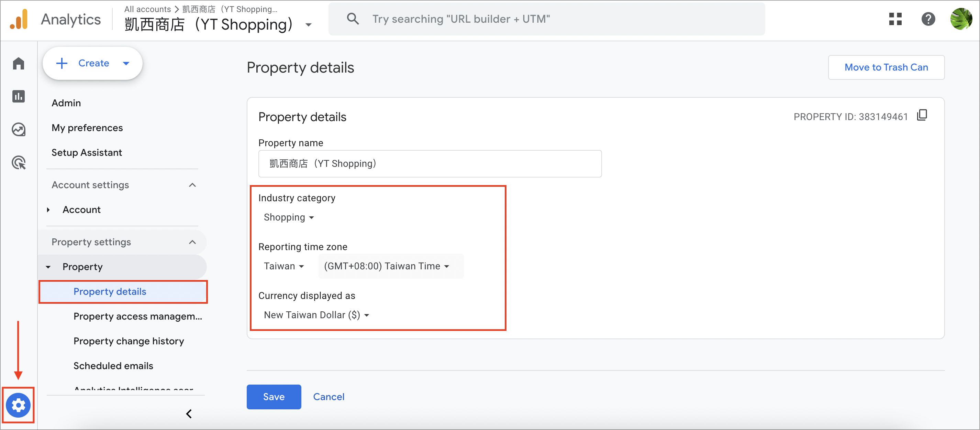
Task: Expand the Account tree item
Action: point(48,210)
